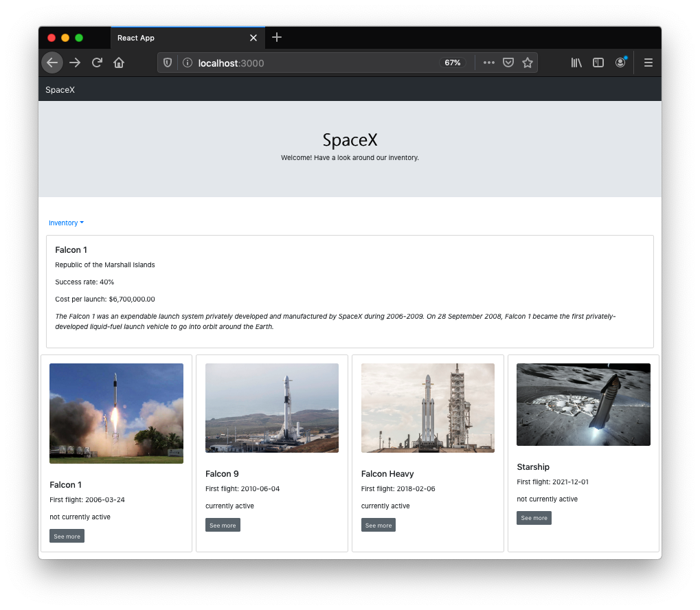Click the forward navigation arrow
700x610 pixels.
point(75,63)
